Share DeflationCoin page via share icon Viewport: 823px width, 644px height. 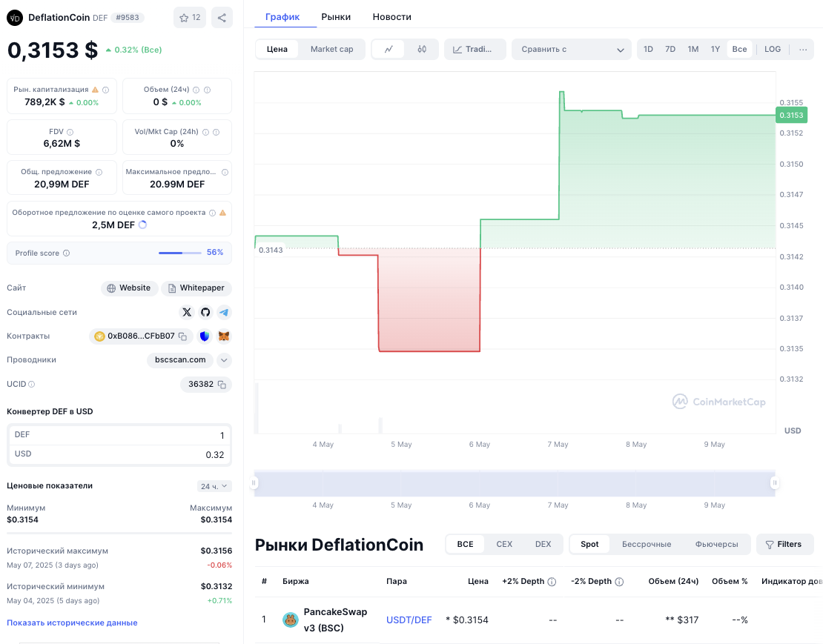(x=222, y=18)
